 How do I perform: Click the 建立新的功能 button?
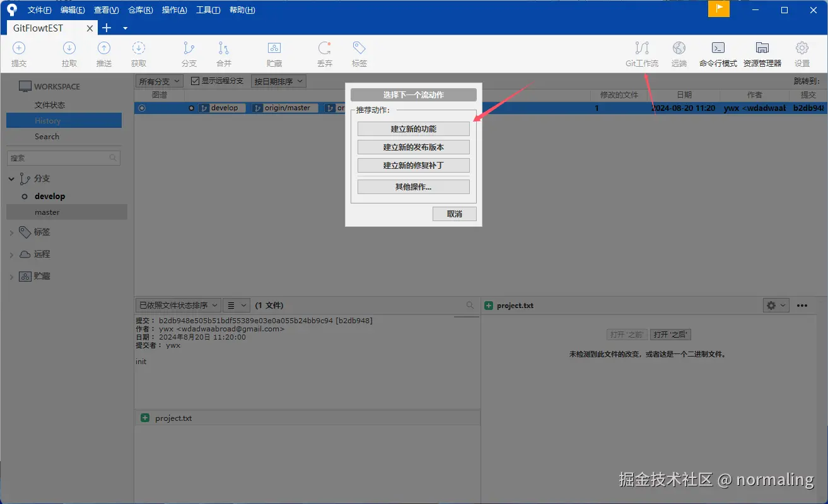[x=414, y=129]
